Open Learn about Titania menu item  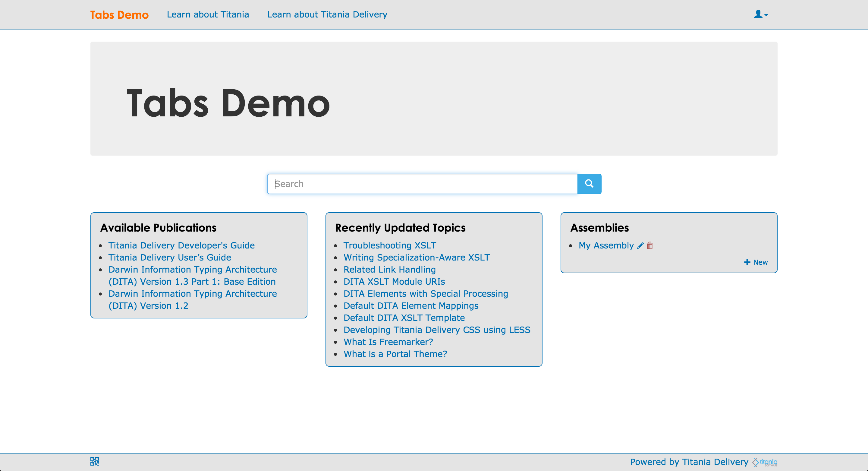click(x=208, y=14)
